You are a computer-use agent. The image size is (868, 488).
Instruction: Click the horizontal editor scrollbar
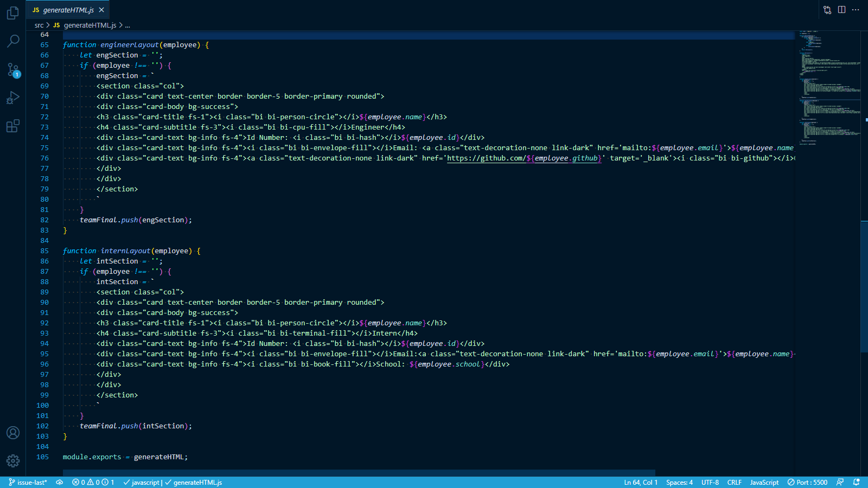[x=359, y=472]
